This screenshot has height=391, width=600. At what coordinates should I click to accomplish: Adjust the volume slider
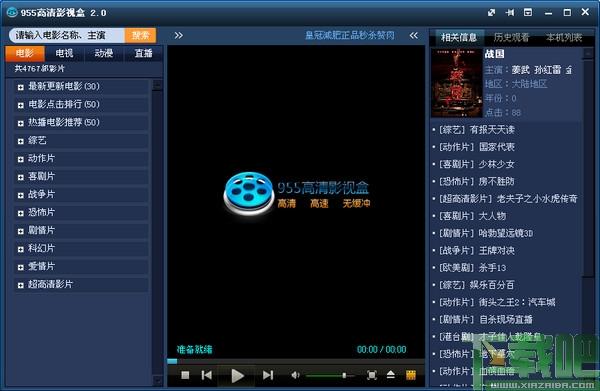331,376
